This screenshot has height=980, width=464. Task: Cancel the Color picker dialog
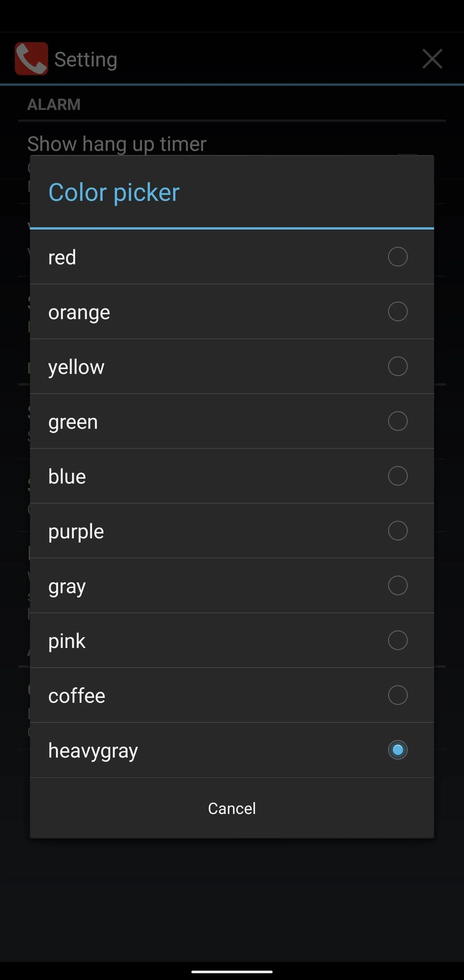click(x=232, y=808)
